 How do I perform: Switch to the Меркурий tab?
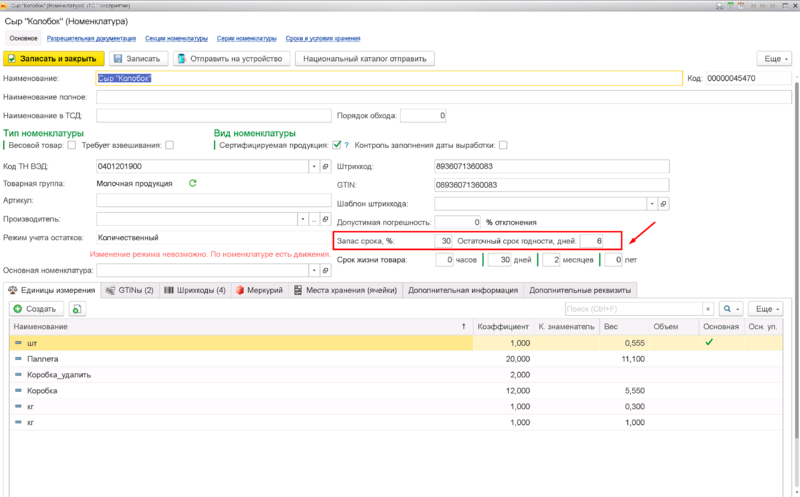click(260, 290)
